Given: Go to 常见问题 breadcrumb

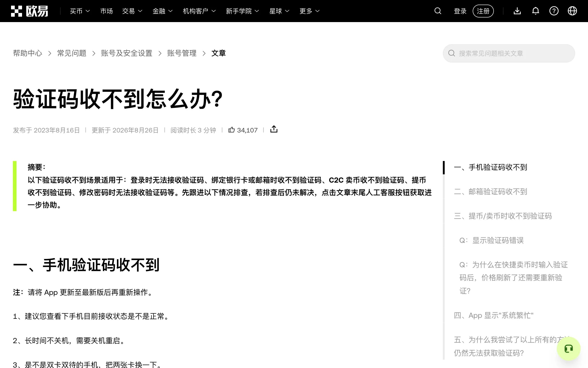Looking at the screenshot, I should (x=72, y=53).
